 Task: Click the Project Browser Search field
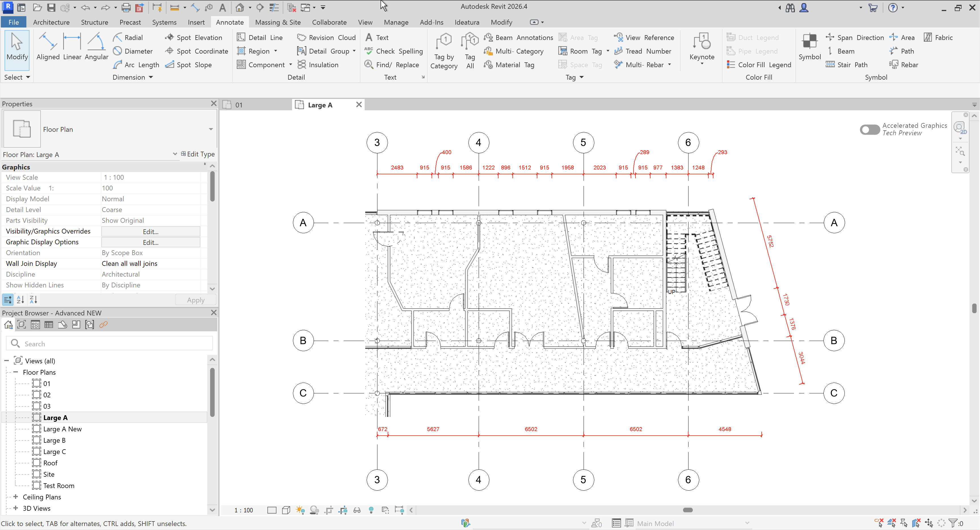(x=109, y=343)
